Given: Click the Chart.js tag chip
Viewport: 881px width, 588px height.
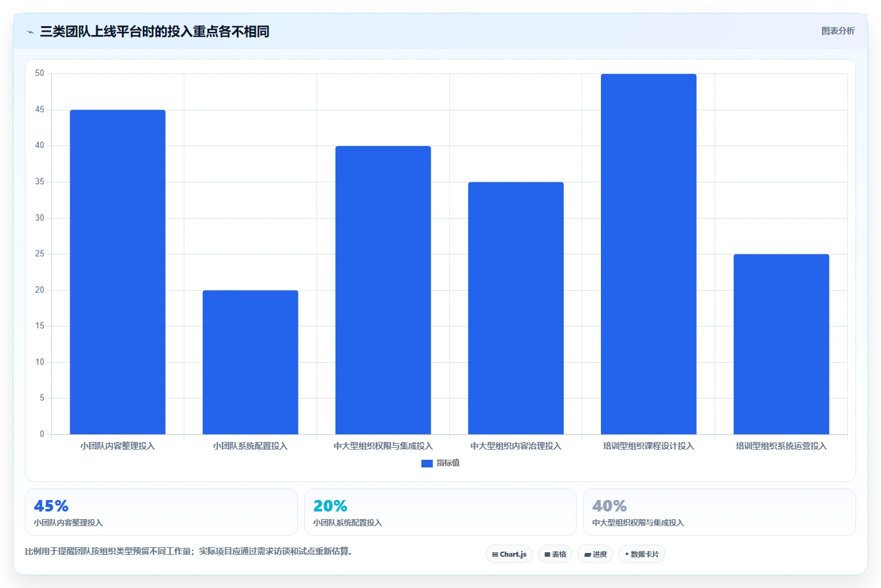Looking at the screenshot, I should click(x=509, y=554).
